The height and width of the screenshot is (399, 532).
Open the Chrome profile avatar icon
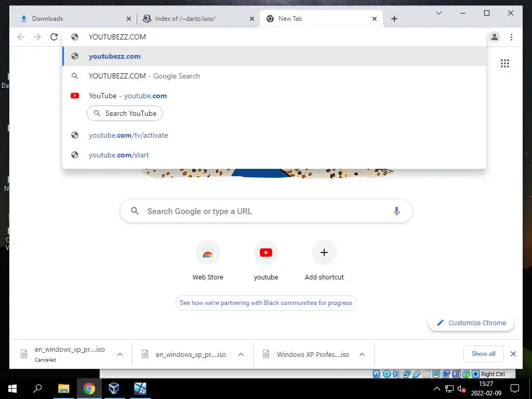coord(495,37)
